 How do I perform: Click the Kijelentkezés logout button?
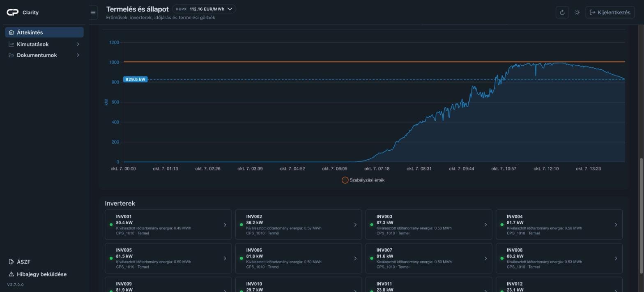click(610, 12)
